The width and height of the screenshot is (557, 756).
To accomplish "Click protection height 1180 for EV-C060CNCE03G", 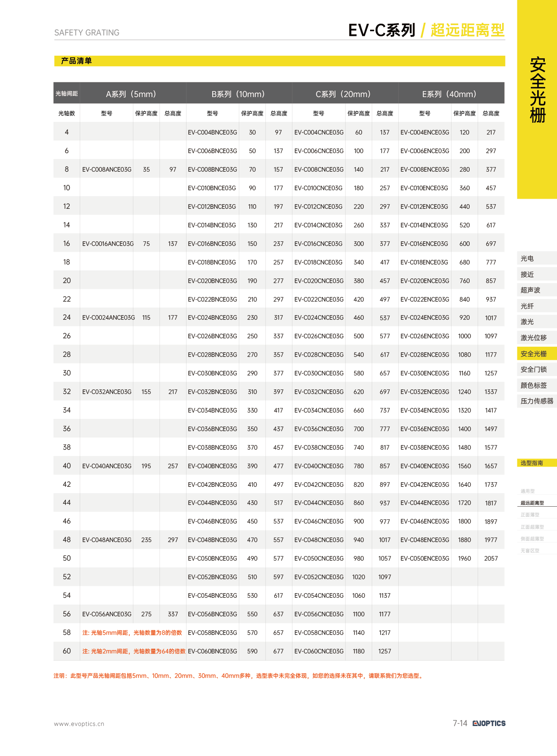I will pyautogui.click(x=359, y=651).
